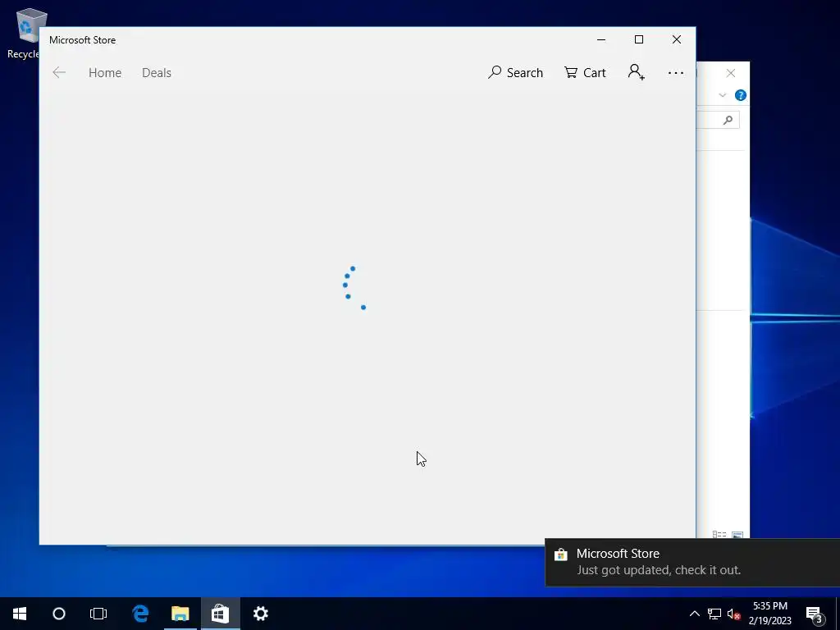Image resolution: width=840 pixels, height=630 pixels.
Task: Show hidden system tray icons
Action: pos(694,614)
